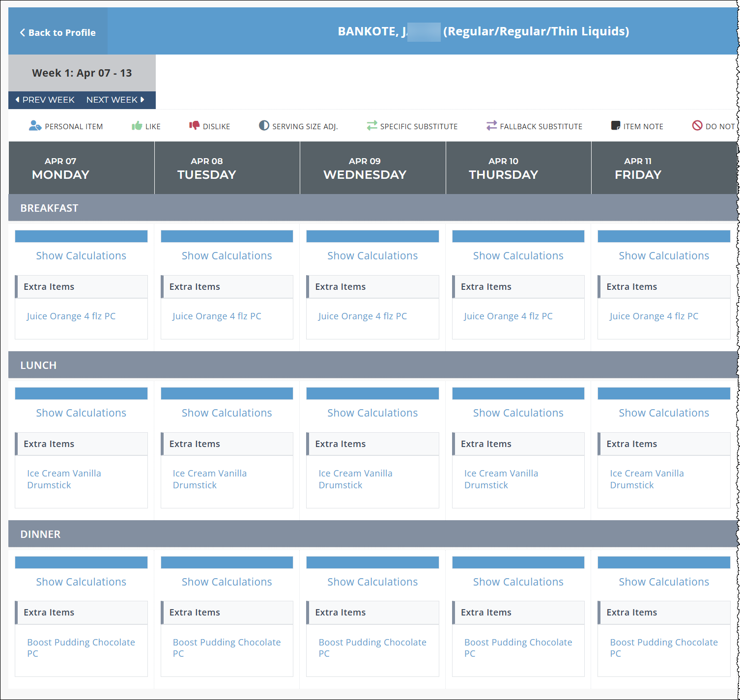The image size is (740, 700).
Task: Click the Personal Item legend icon
Action: point(35,126)
